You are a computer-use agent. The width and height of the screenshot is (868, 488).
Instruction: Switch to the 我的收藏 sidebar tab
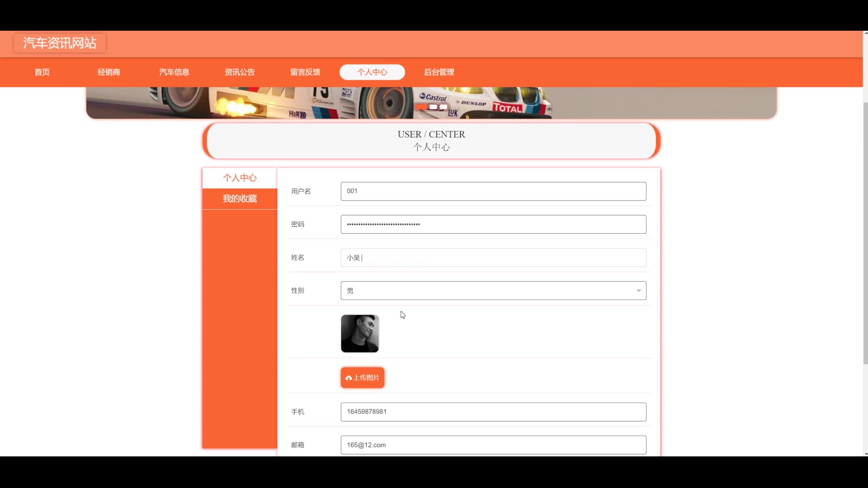pyautogui.click(x=240, y=199)
